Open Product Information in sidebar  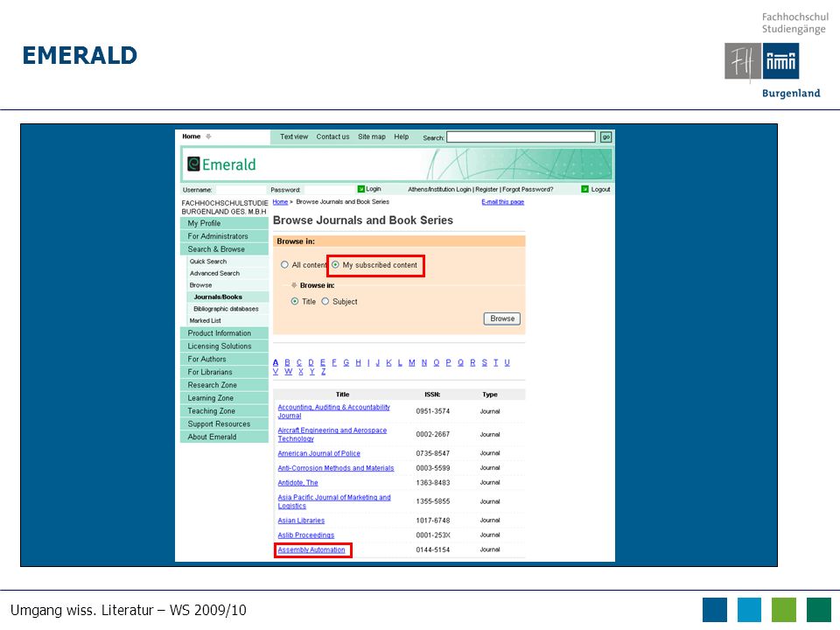point(225,333)
